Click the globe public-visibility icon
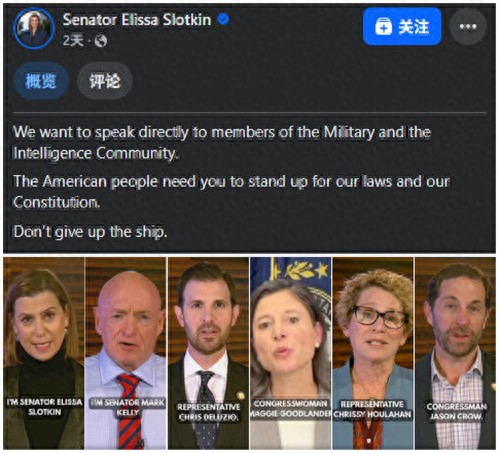Screen dimensions: 499x453 101,41
